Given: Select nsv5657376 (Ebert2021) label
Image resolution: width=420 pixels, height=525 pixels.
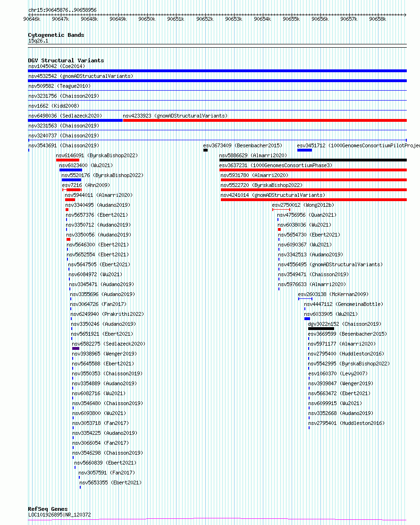Looking at the screenshot, I should pyautogui.click(x=97, y=215).
